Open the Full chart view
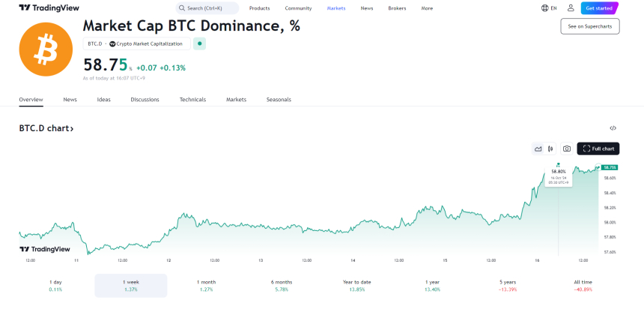The height and width of the screenshot is (321, 644). pyautogui.click(x=598, y=148)
